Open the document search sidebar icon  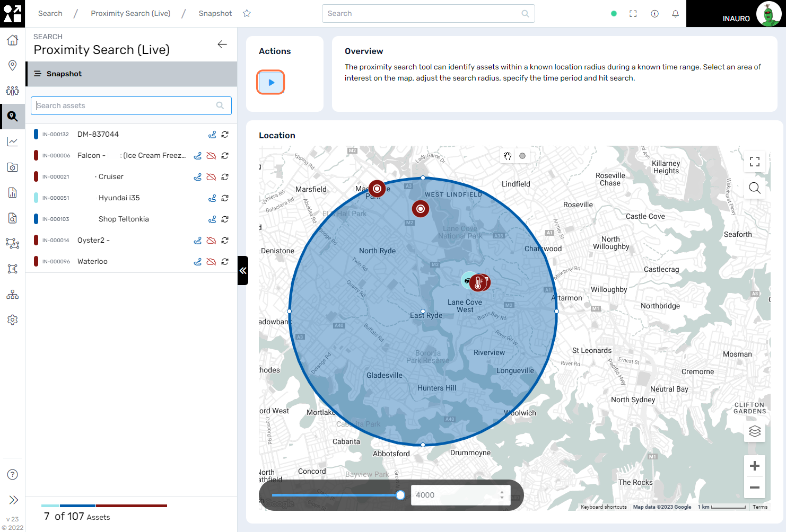[12, 218]
